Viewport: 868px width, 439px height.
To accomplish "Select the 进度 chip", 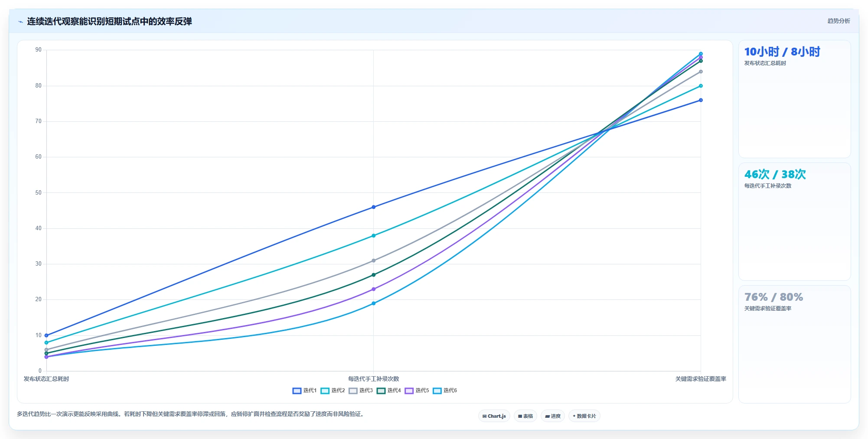I will (553, 416).
